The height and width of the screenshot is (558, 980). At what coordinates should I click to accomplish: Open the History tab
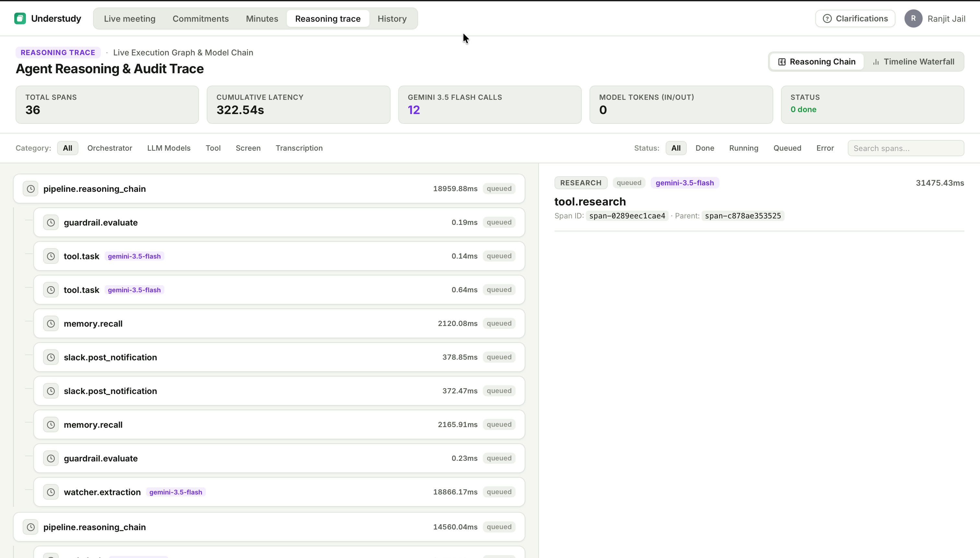click(x=392, y=18)
